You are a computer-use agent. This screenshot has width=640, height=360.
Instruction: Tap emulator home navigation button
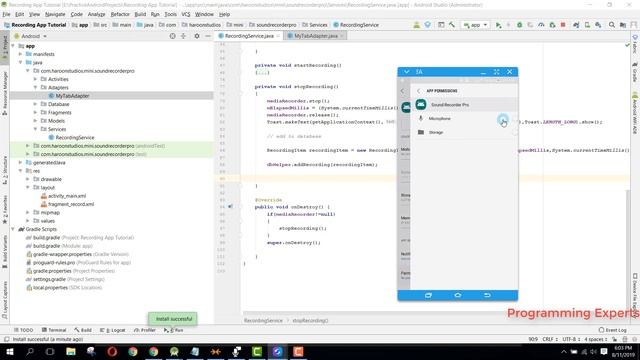click(458, 295)
